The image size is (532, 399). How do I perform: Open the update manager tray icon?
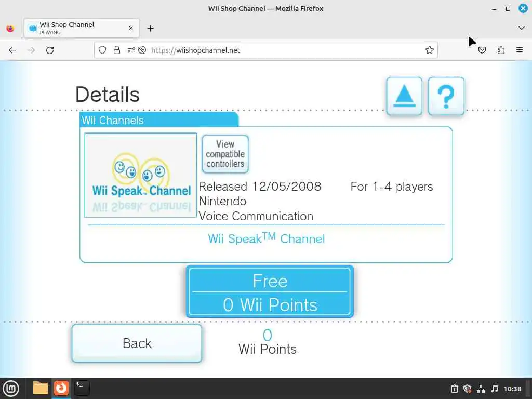click(454, 389)
